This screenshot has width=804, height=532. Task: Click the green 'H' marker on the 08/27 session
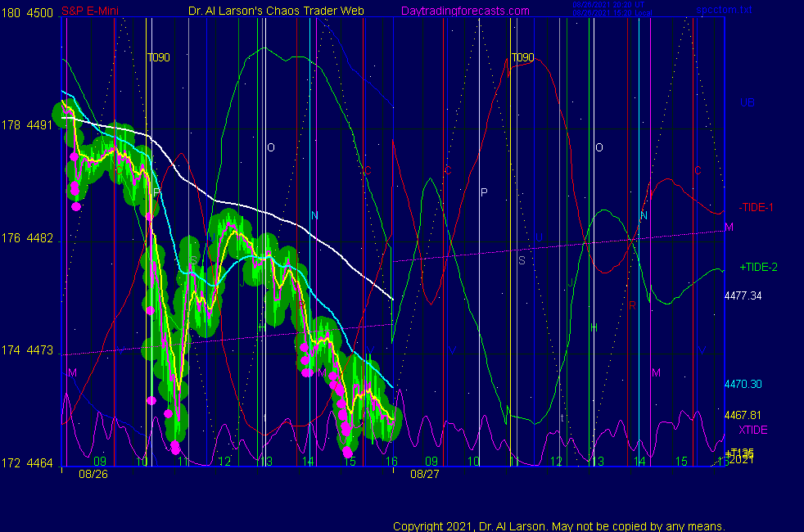pyautogui.click(x=594, y=327)
